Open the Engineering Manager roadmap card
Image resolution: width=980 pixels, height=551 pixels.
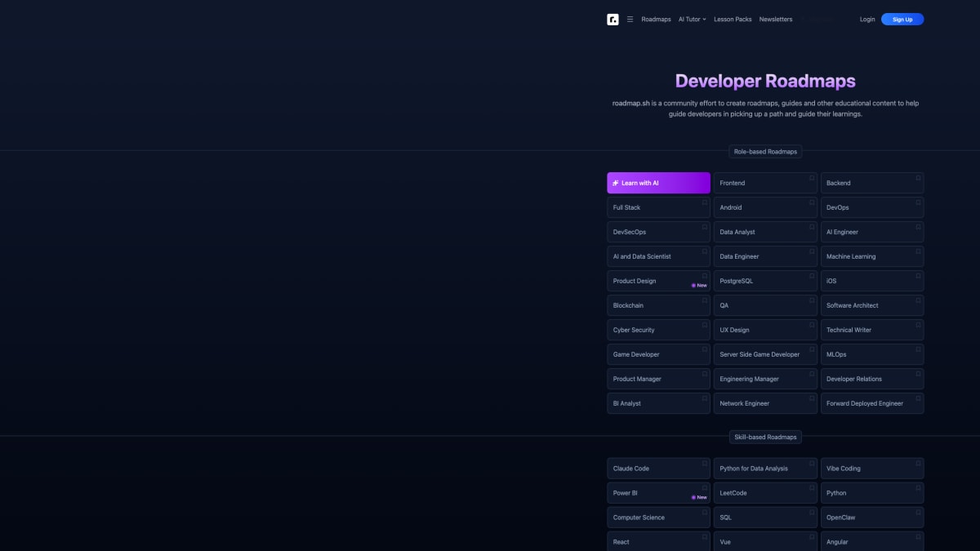765,379
